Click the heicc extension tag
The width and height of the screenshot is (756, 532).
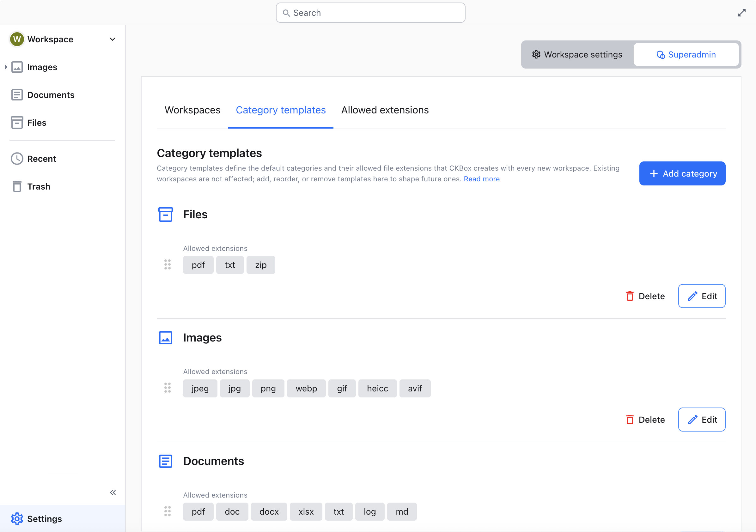tap(378, 389)
